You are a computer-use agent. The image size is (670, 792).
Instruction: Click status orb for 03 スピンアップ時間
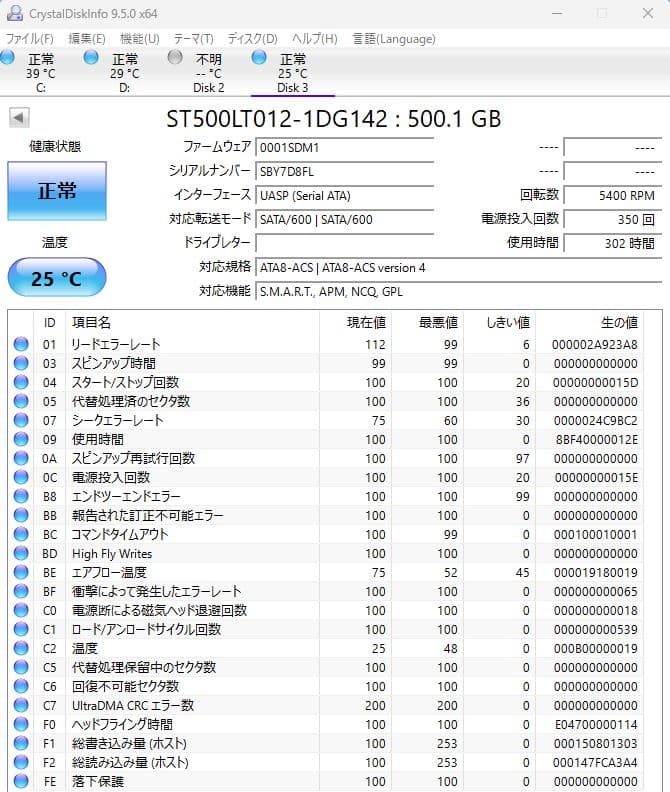[x=21, y=363]
